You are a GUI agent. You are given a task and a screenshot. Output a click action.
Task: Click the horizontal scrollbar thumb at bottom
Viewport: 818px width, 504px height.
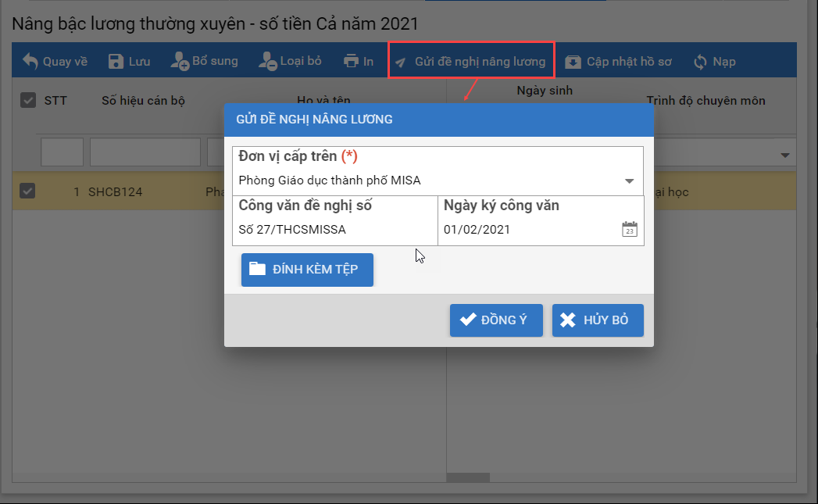pos(468,477)
